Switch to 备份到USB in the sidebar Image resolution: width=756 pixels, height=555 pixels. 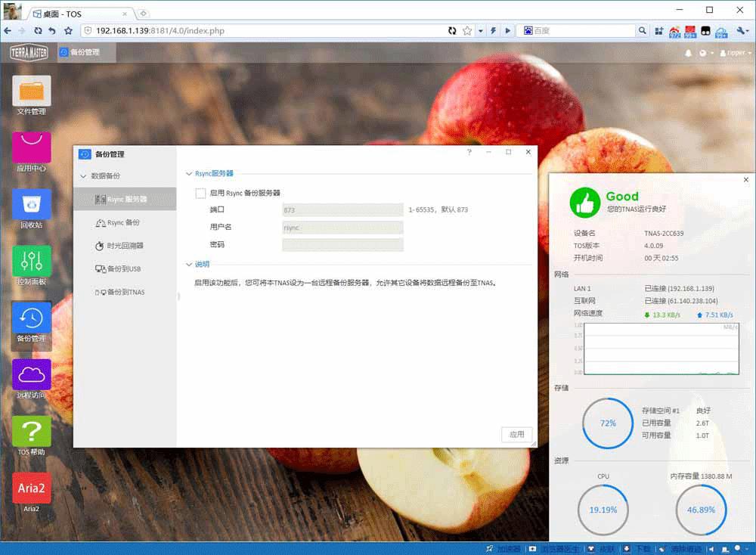coord(124,268)
